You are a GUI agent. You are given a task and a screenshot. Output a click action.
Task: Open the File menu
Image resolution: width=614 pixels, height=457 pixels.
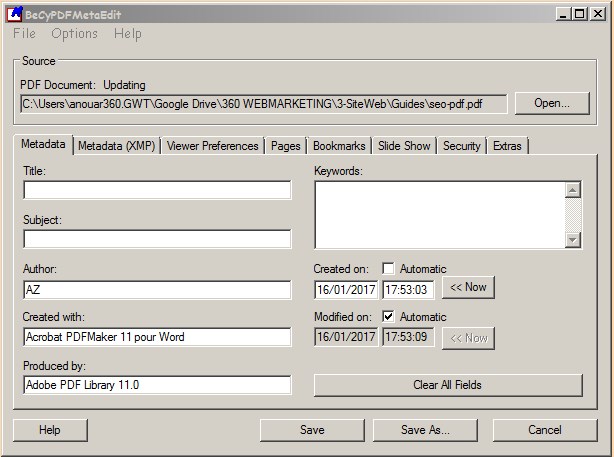24,34
